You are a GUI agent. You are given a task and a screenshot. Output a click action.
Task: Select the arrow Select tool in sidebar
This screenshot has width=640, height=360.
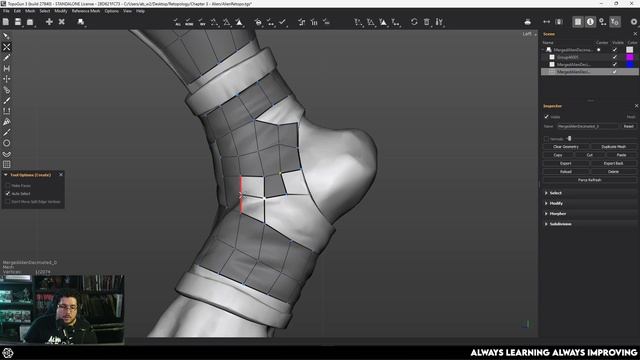pos(7,36)
